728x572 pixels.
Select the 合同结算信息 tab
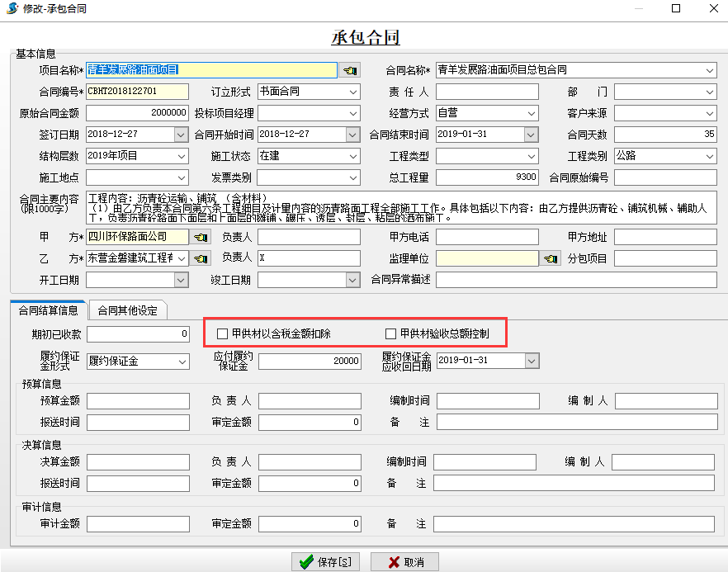pyautogui.click(x=48, y=310)
